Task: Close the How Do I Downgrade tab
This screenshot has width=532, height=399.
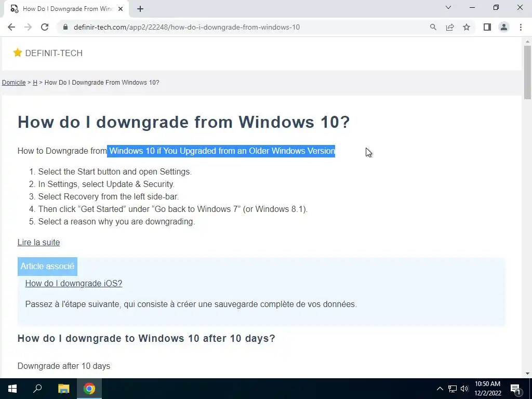Action: [x=121, y=9]
